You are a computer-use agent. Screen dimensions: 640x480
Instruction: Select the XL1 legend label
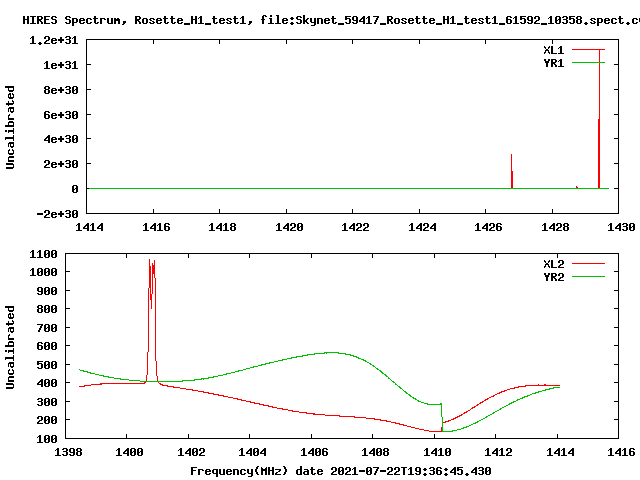point(553,50)
